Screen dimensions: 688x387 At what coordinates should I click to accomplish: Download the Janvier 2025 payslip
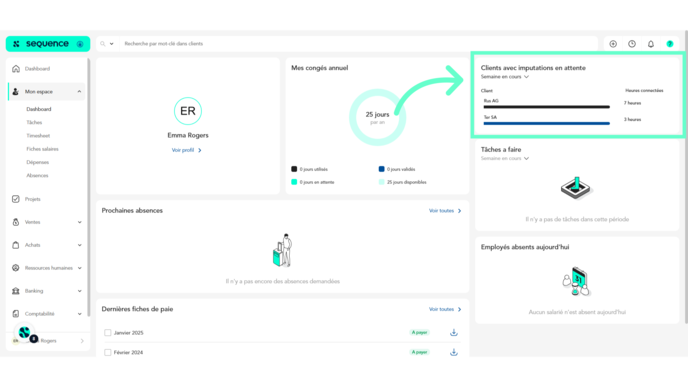[454, 333]
